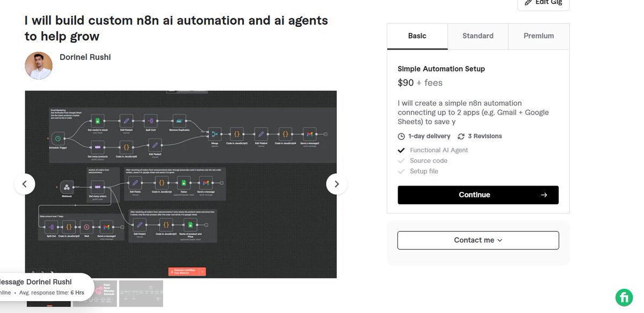644x313 pixels.
Task: Click the checkmark beside Source code
Action: (x=401, y=161)
